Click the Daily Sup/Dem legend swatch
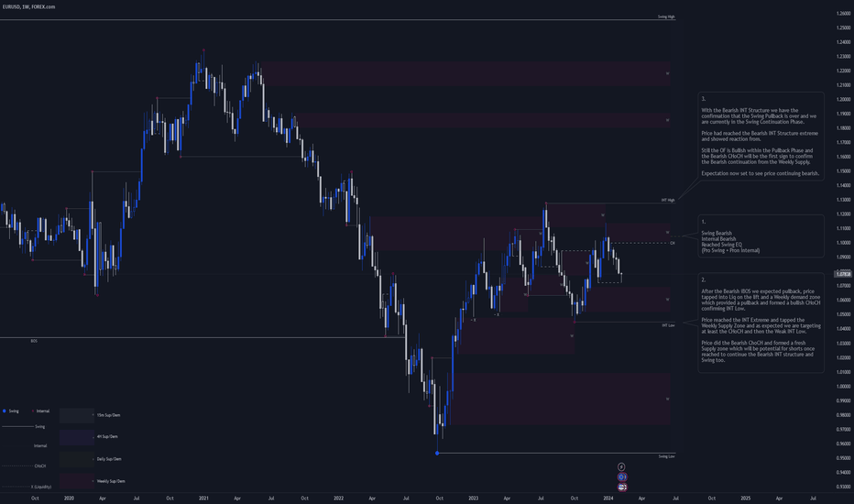The image size is (854, 504). tap(76, 459)
